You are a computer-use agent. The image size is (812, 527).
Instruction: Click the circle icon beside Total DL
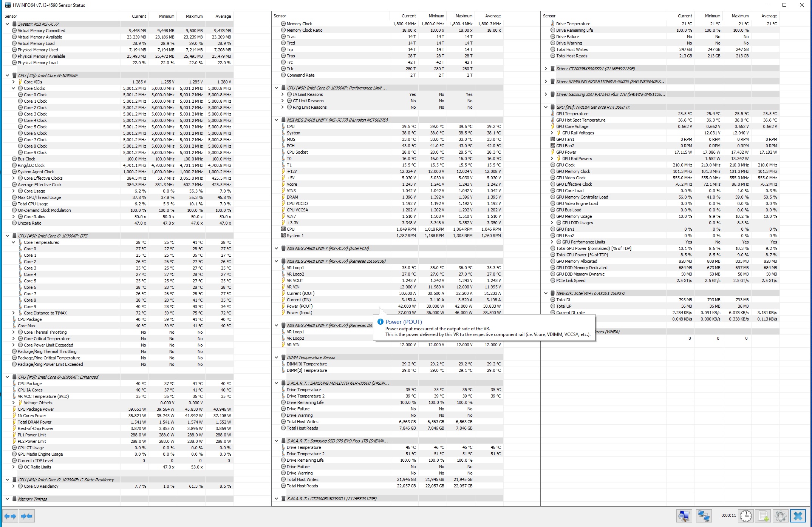pyautogui.click(x=553, y=300)
